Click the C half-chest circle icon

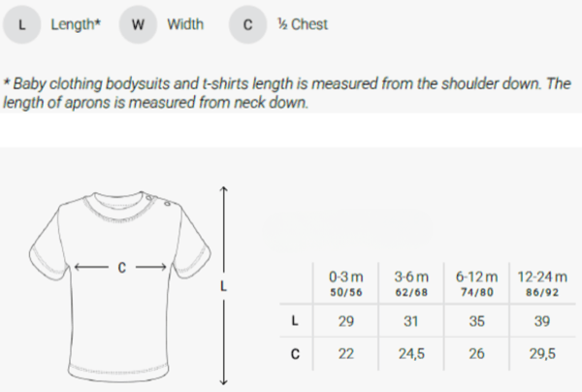(x=248, y=25)
